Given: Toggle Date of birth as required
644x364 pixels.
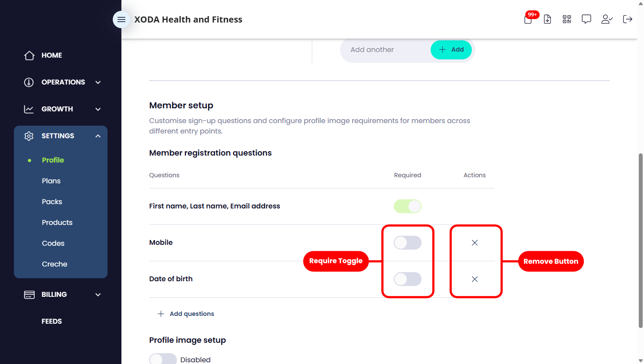Looking at the screenshot, I should (408, 279).
